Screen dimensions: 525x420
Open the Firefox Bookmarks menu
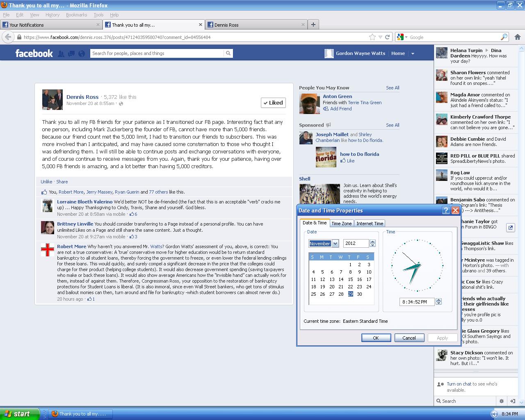click(76, 15)
